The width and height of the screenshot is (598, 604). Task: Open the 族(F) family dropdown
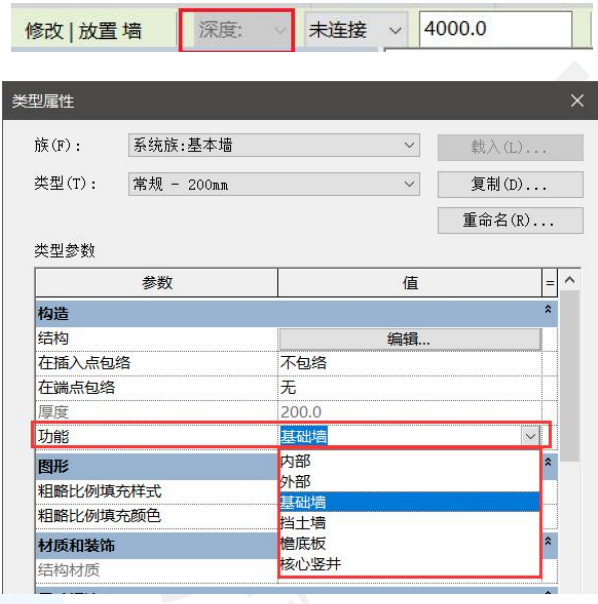[x=274, y=145]
